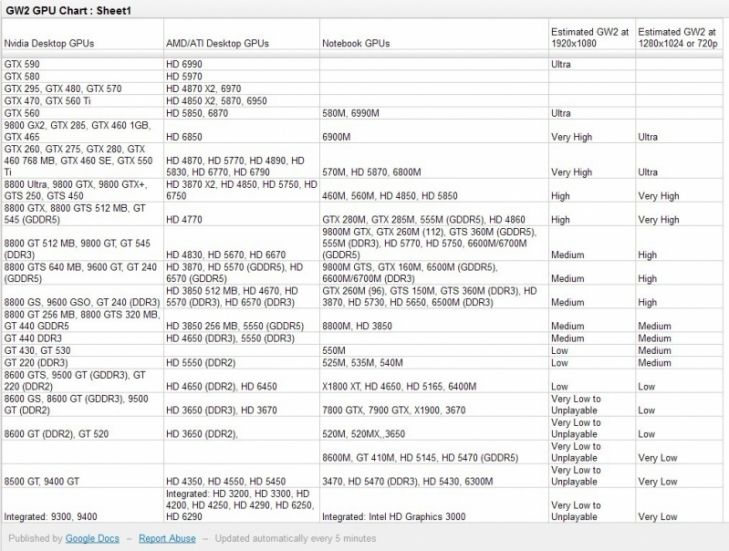Select the Integrated: 9300, 9400 cell

pyautogui.click(x=51, y=518)
